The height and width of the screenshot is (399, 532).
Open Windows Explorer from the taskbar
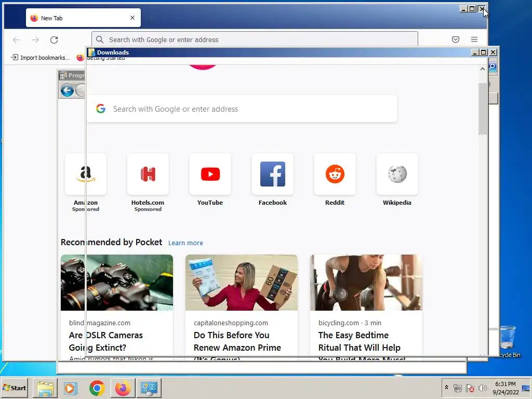click(x=45, y=388)
